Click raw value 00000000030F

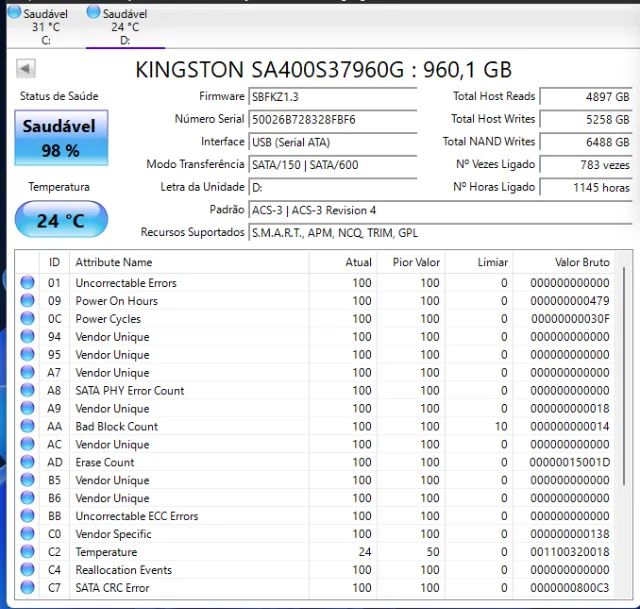point(570,319)
